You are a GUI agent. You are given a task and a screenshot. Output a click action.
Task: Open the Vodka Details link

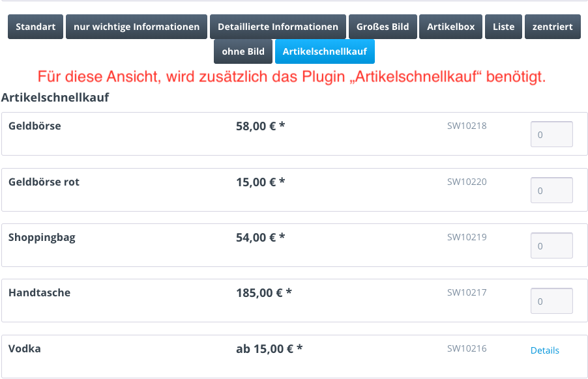pos(545,350)
